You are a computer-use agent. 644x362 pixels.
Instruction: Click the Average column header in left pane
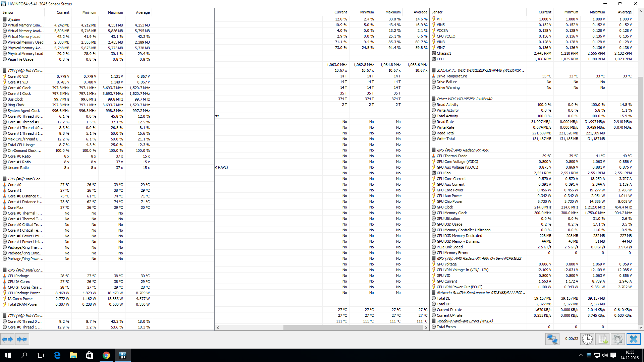[x=143, y=12]
